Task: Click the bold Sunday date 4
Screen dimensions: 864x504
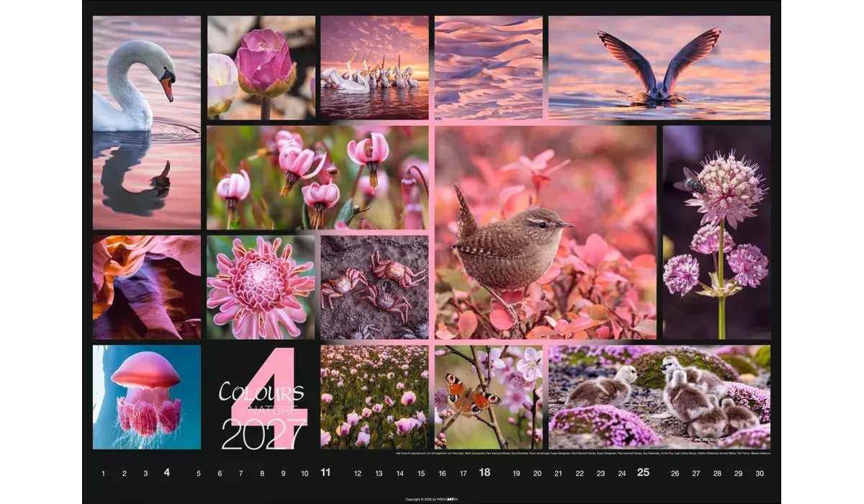Action: [x=167, y=473]
